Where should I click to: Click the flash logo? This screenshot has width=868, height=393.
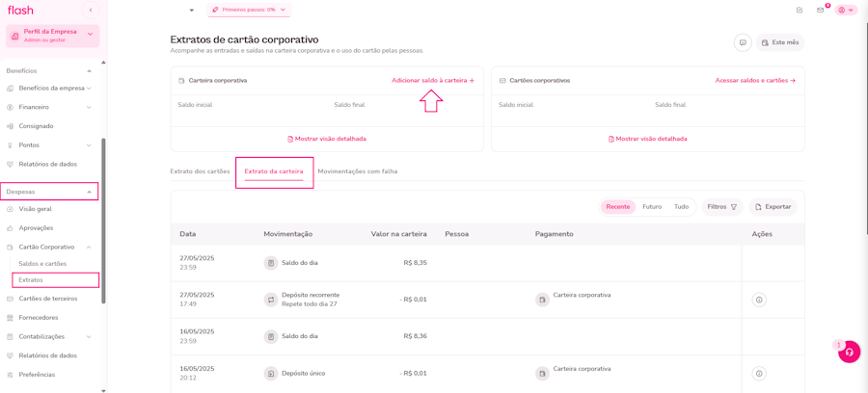coord(20,10)
